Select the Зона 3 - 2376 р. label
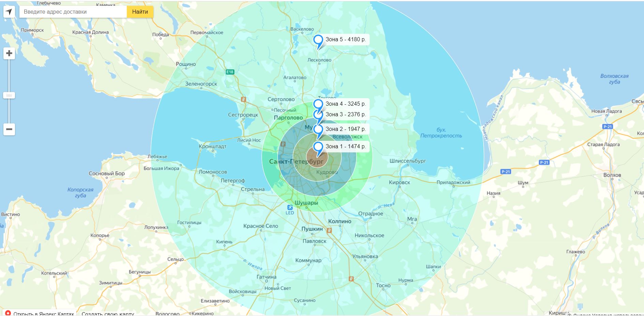Screen dimensions: 644x316 click(x=346, y=115)
